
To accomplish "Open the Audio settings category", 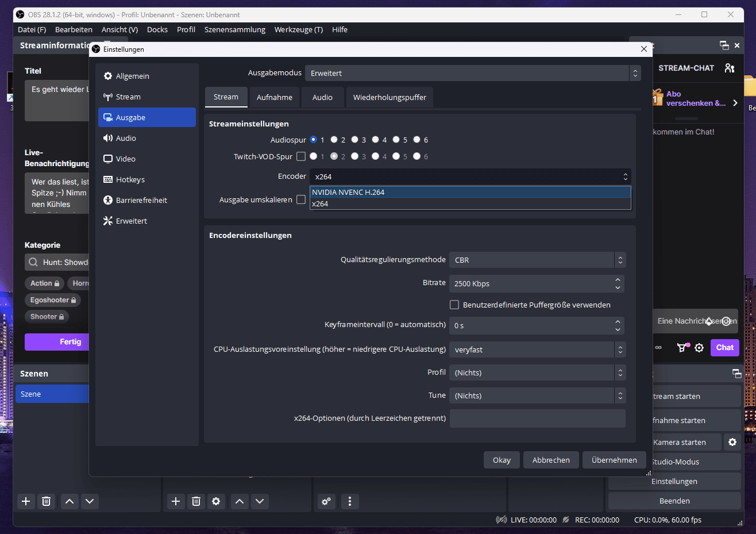I will coord(147,138).
